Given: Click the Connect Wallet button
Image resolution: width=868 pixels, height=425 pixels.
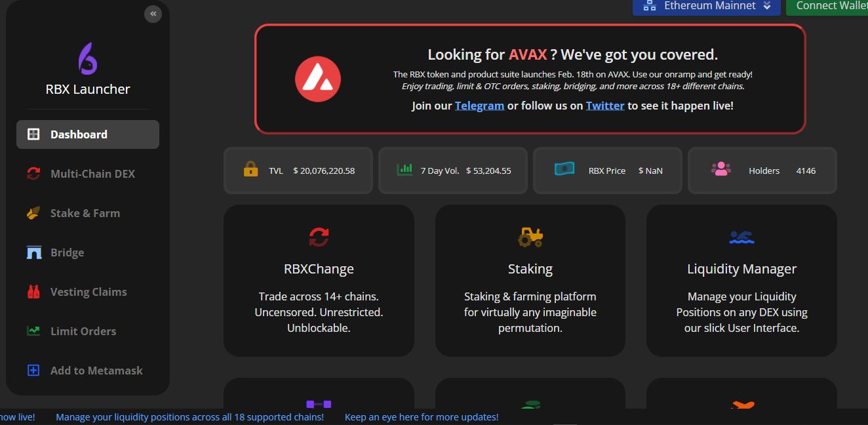Looking at the screenshot, I should pyautogui.click(x=827, y=7).
